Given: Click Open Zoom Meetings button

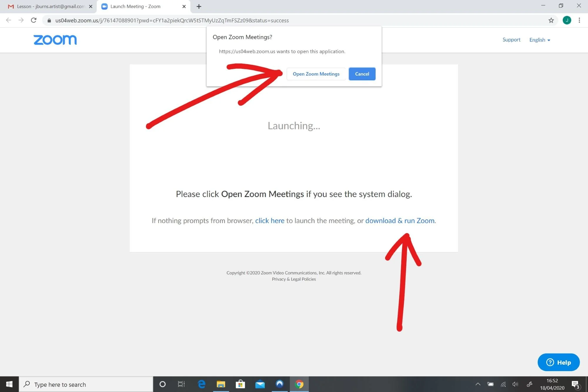Looking at the screenshot, I should point(316,74).
